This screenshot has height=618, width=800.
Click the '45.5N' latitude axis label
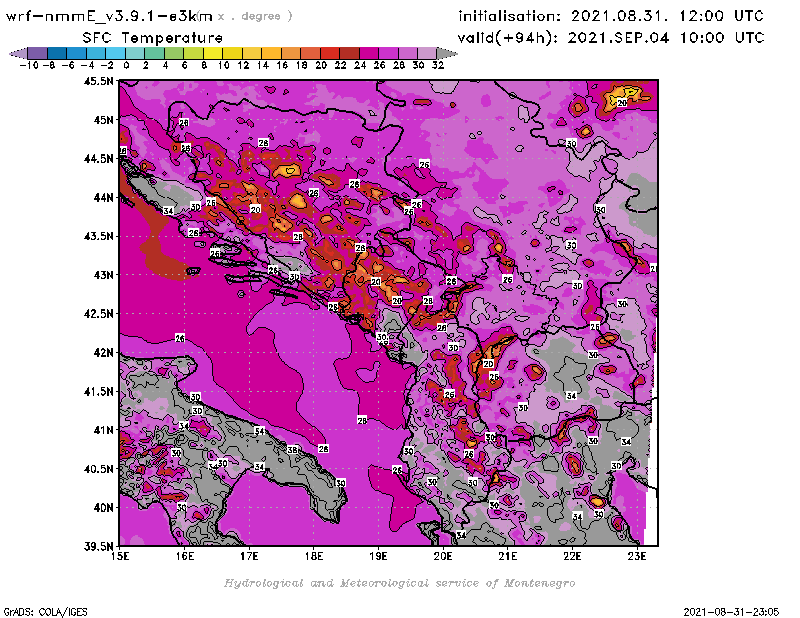tap(98, 81)
